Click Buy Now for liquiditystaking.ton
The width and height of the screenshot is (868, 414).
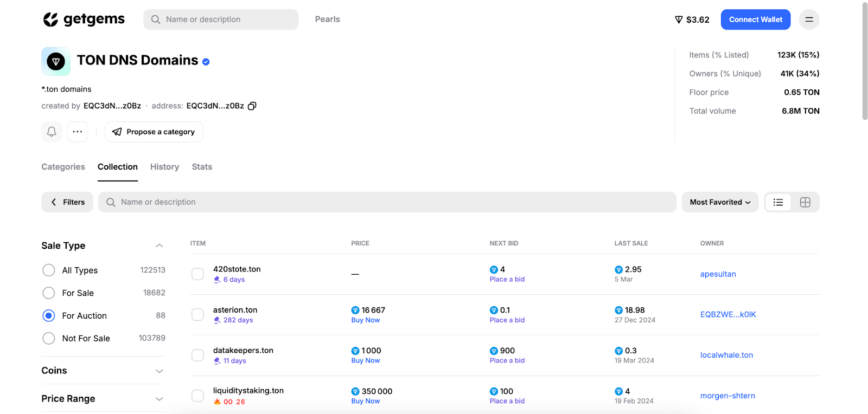[x=366, y=402]
